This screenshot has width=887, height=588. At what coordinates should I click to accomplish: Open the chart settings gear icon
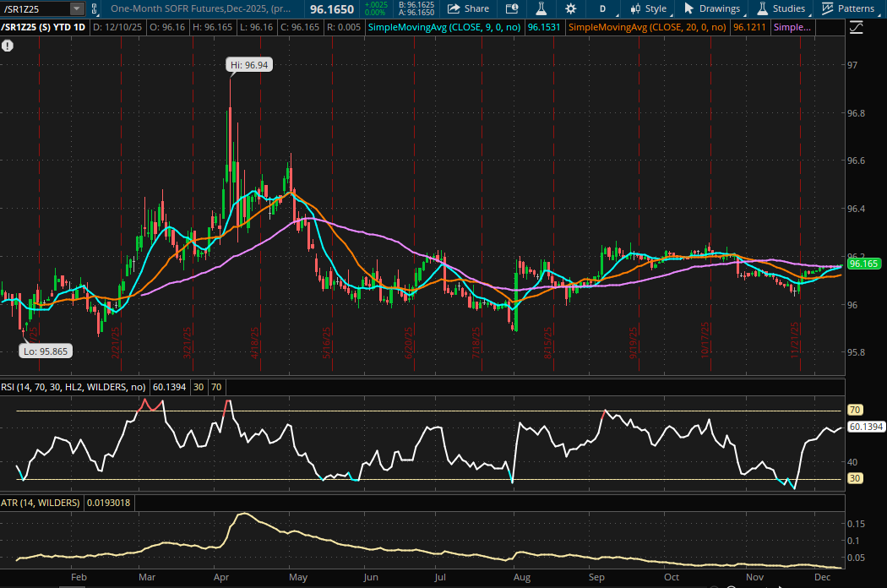click(x=571, y=8)
